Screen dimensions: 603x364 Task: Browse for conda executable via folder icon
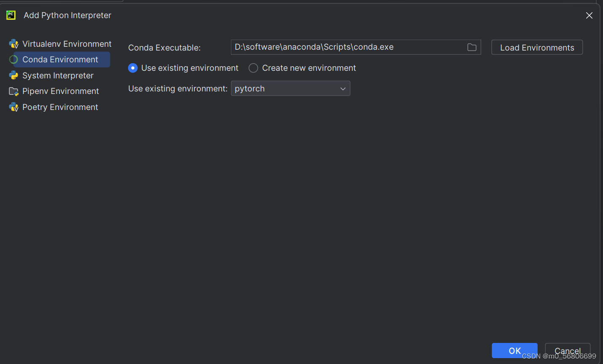click(472, 47)
